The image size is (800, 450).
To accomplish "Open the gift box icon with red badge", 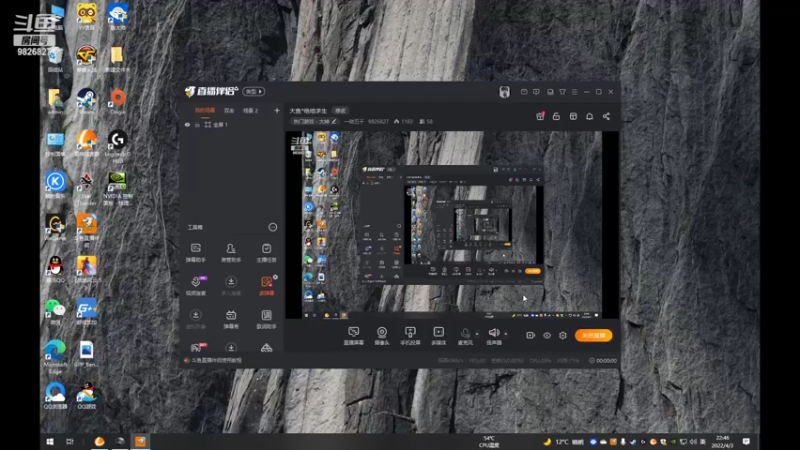I will (x=540, y=116).
